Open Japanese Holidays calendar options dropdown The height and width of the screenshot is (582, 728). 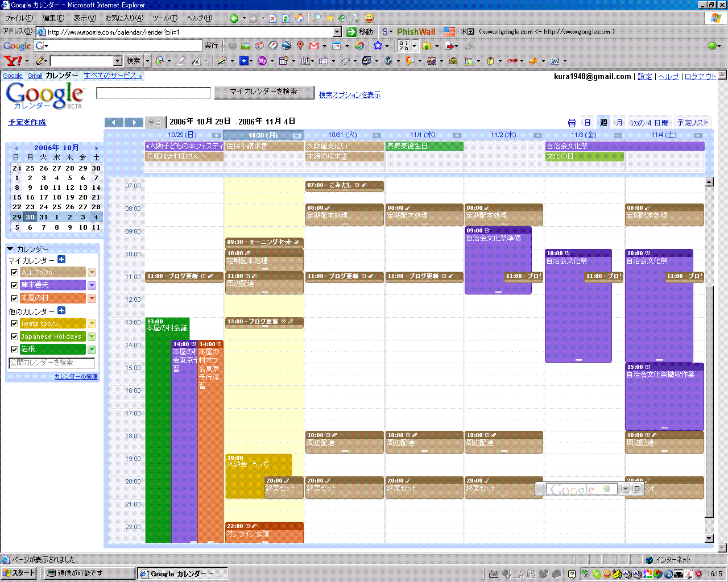92,336
